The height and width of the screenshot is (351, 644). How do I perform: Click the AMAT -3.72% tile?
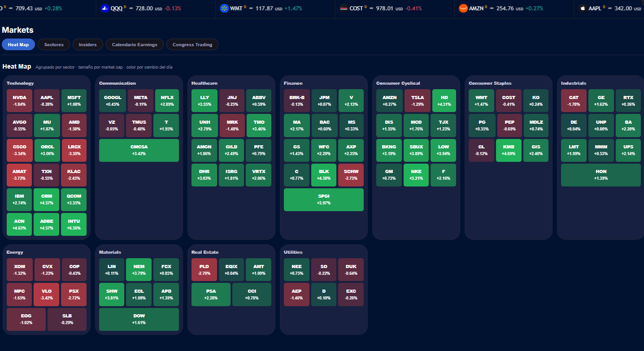(x=19, y=175)
